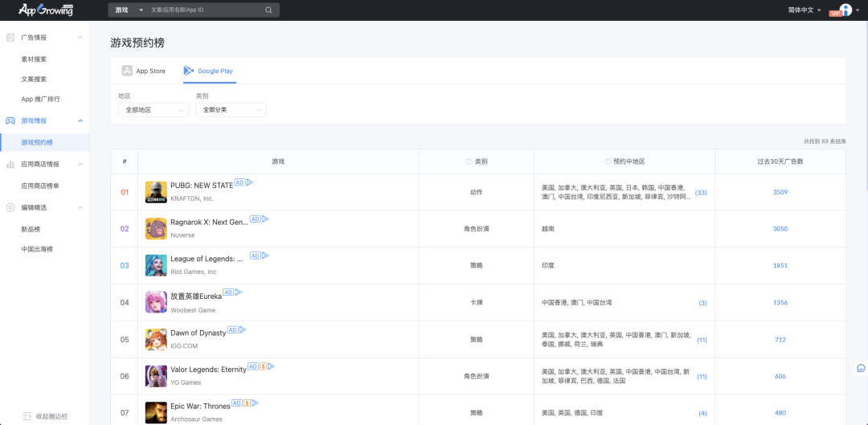Viewport: 868px width, 425px height.
Task: Click the ad count 1356 link
Action: pyautogui.click(x=780, y=303)
